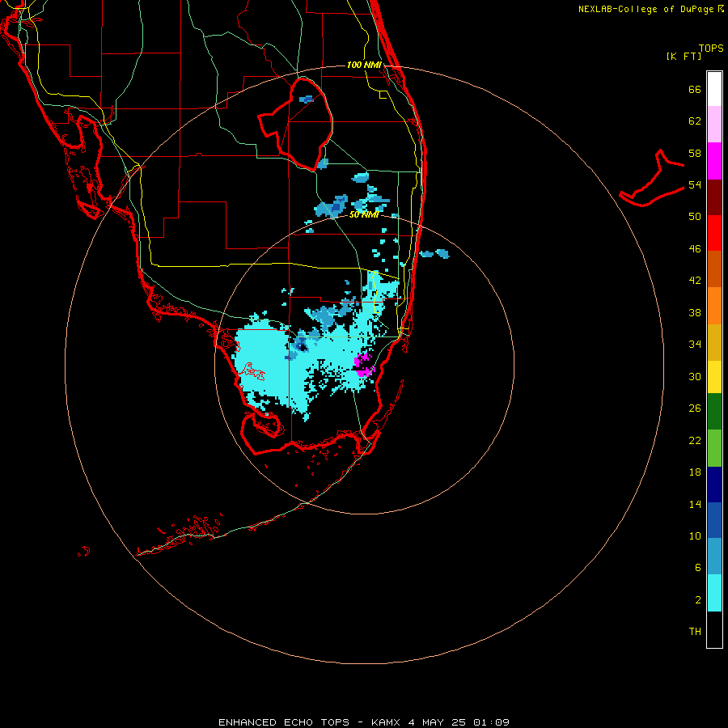
Task: Click the legend value 38
Action: [x=695, y=313]
